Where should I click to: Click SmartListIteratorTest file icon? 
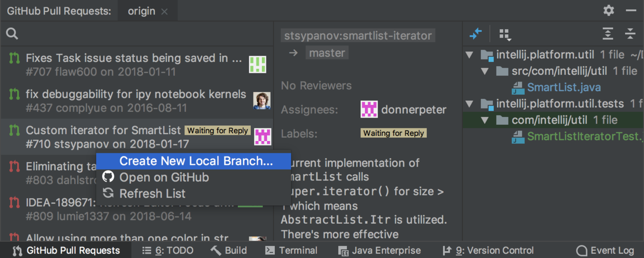(x=518, y=137)
